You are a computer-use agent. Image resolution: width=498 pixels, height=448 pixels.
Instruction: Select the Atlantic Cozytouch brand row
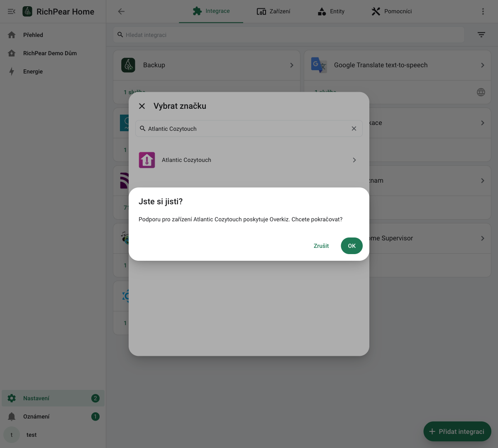click(x=249, y=160)
